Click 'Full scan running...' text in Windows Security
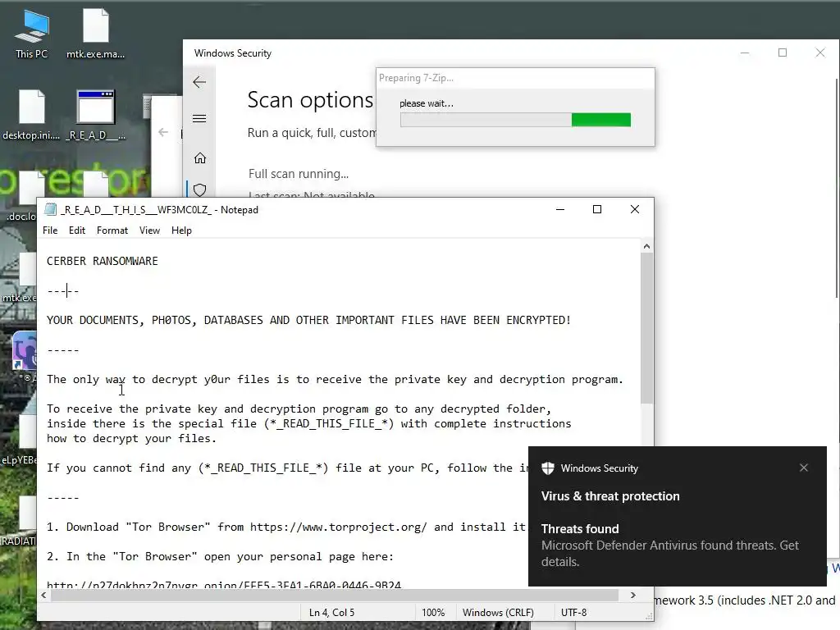The height and width of the screenshot is (630, 840). [299, 174]
